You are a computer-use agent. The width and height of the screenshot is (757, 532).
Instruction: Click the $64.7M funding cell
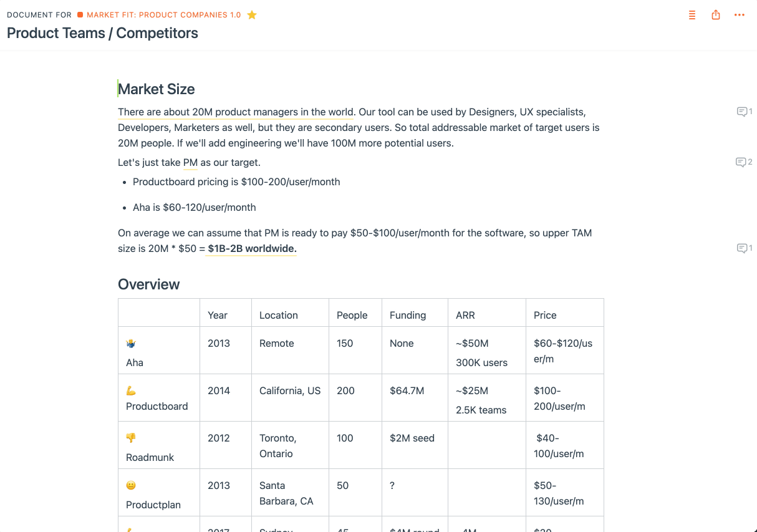407,390
